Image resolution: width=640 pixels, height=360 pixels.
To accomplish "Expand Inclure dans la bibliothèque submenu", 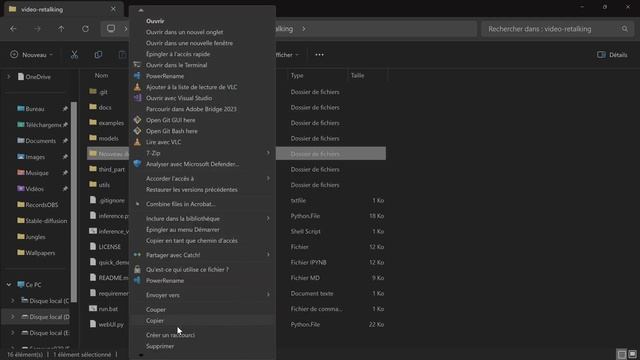I will [268, 219].
